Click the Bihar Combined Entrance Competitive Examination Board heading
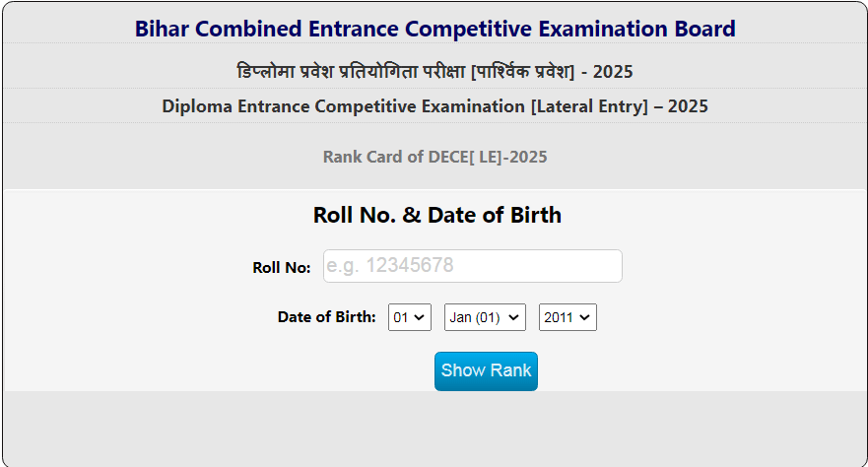The image size is (868, 467). [x=434, y=29]
